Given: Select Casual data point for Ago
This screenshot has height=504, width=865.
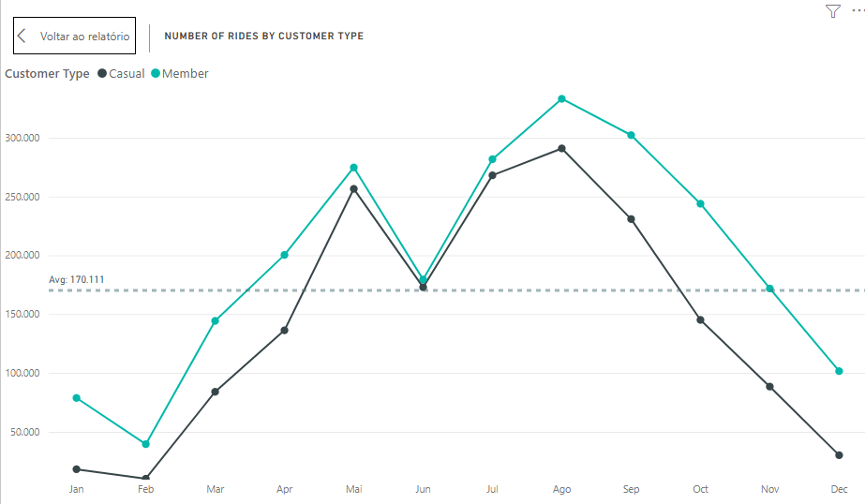Looking at the screenshot, I should tap(561, 148).
